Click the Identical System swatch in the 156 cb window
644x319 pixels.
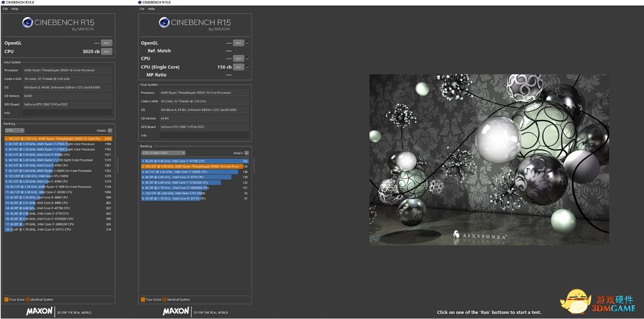[x=164, y=300]
